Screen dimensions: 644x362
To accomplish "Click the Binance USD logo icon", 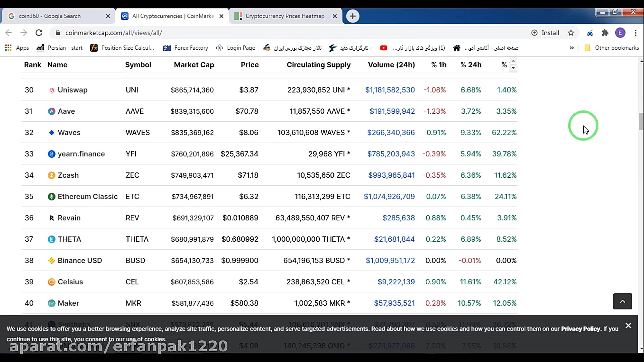I will [52, 261].
